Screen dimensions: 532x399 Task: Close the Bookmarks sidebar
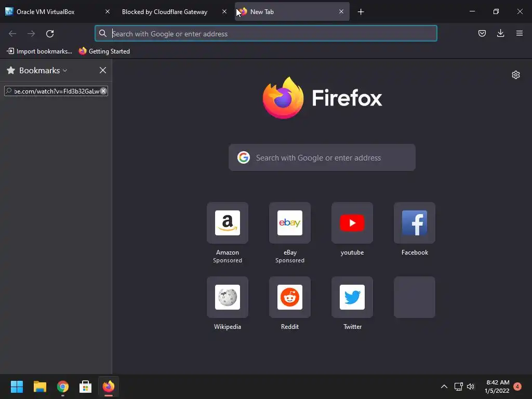(103, 70)
